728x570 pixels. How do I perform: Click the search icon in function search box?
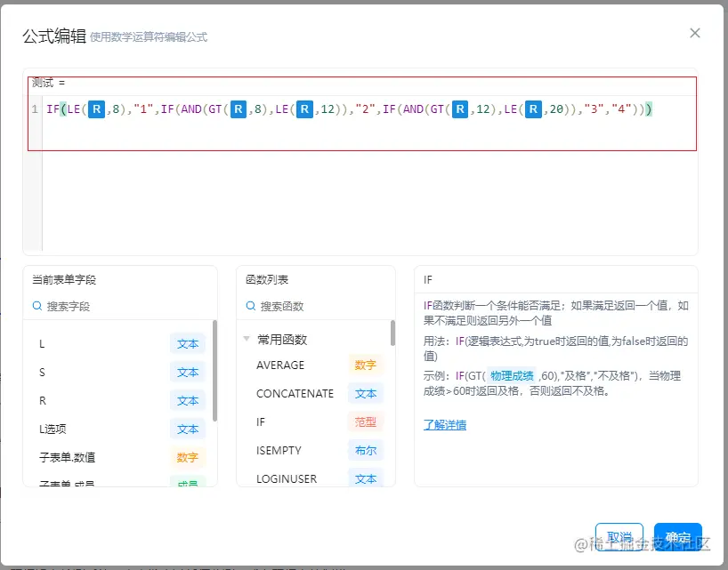click(x=251, y=306)
